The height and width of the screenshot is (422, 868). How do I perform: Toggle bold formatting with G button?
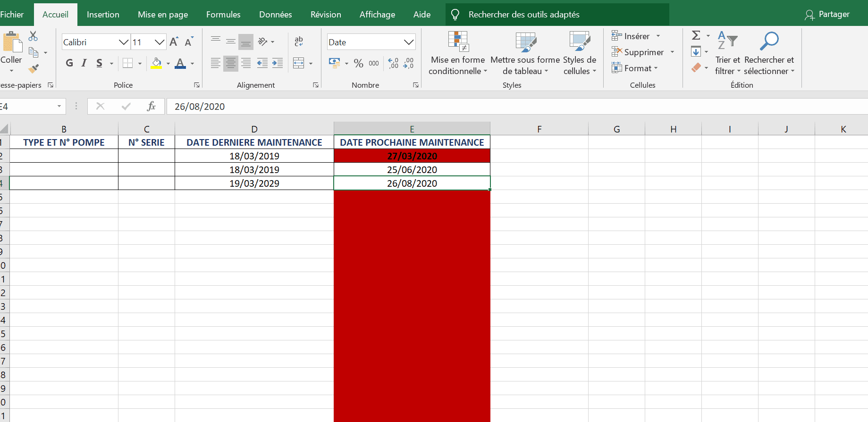(69, 63)
